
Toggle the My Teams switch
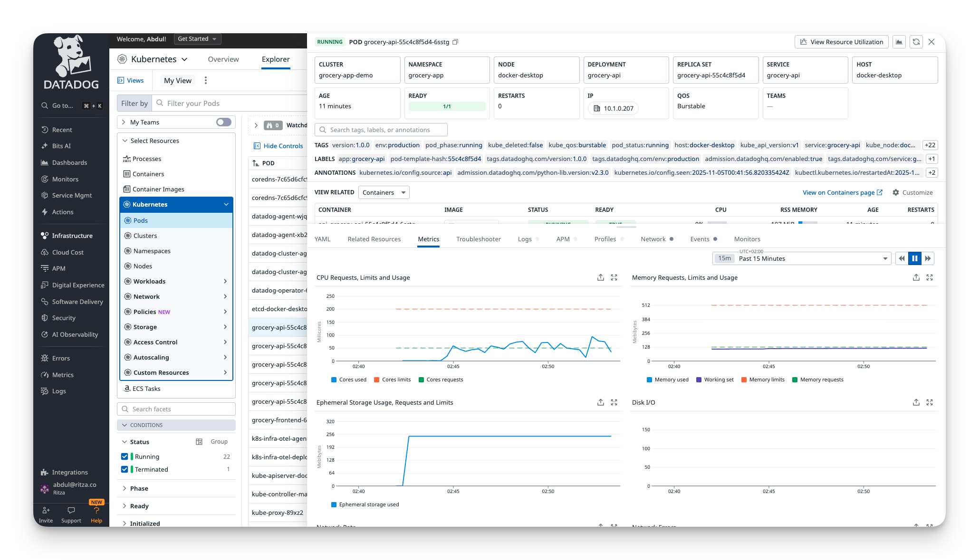coord(222,122)
